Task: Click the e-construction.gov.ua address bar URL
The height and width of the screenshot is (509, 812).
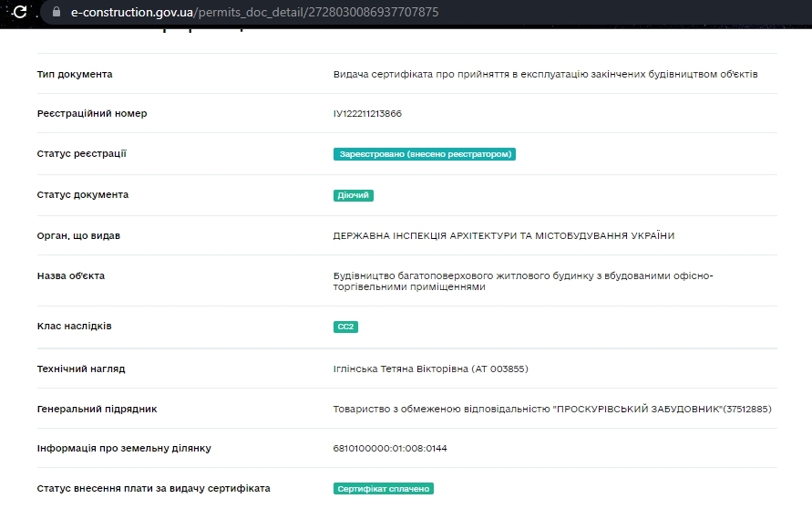Action: pos(254,12)
